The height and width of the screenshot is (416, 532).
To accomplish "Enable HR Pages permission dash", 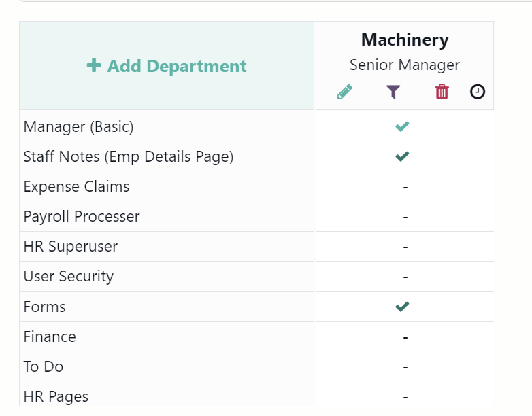I will [405, 397].
